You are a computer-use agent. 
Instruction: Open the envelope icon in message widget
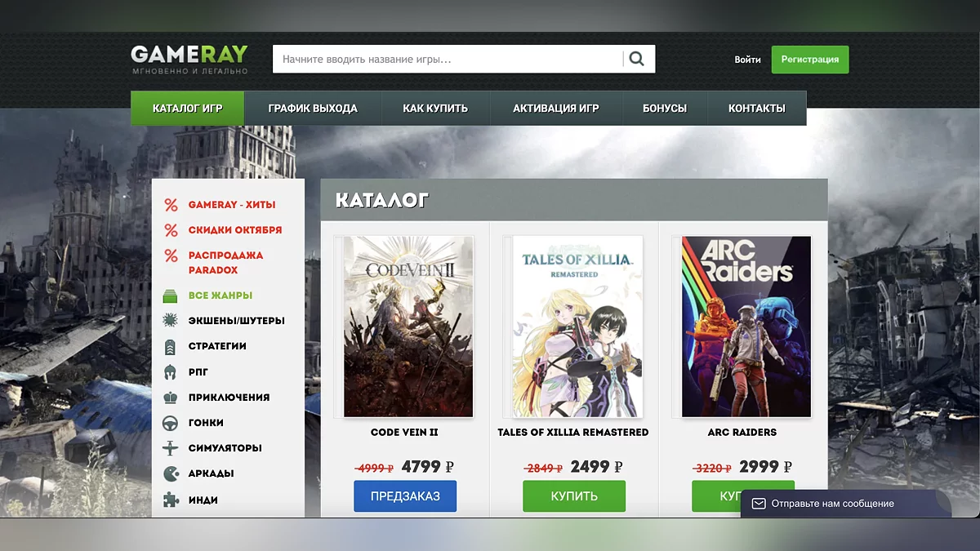[x=759, y=504]
